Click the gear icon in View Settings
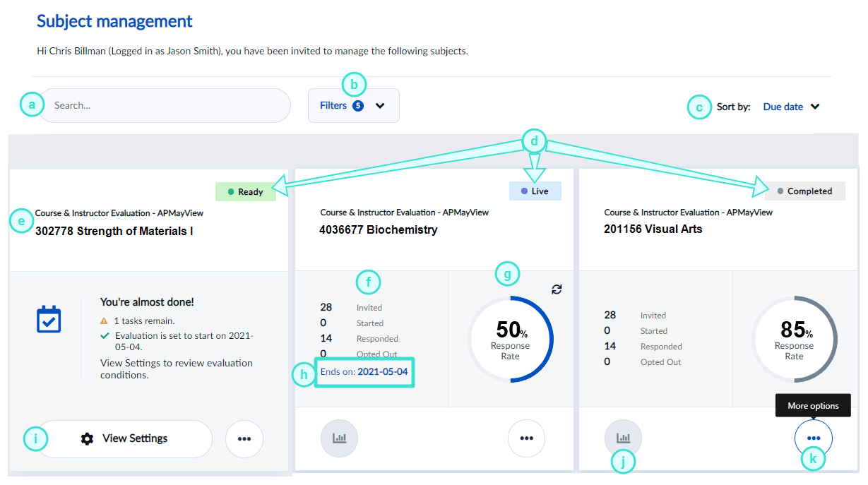Viewport: 868px width, 485px height. [87, 439]
